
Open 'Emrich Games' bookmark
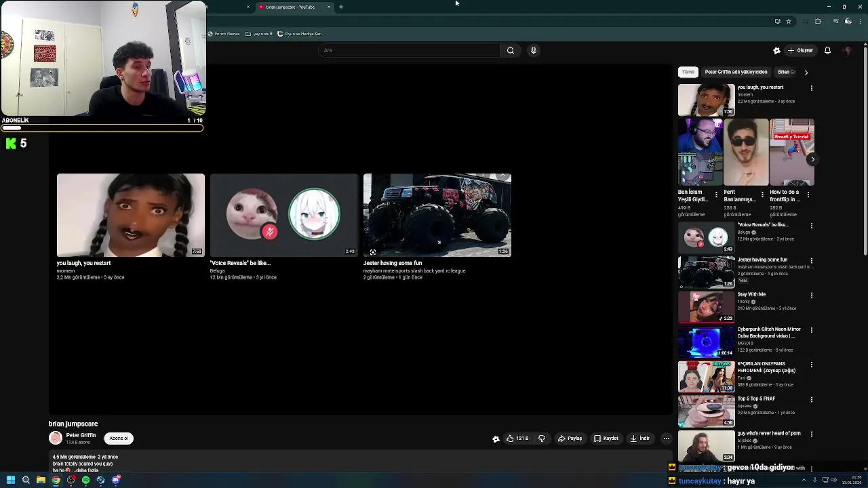pos(224,34)
